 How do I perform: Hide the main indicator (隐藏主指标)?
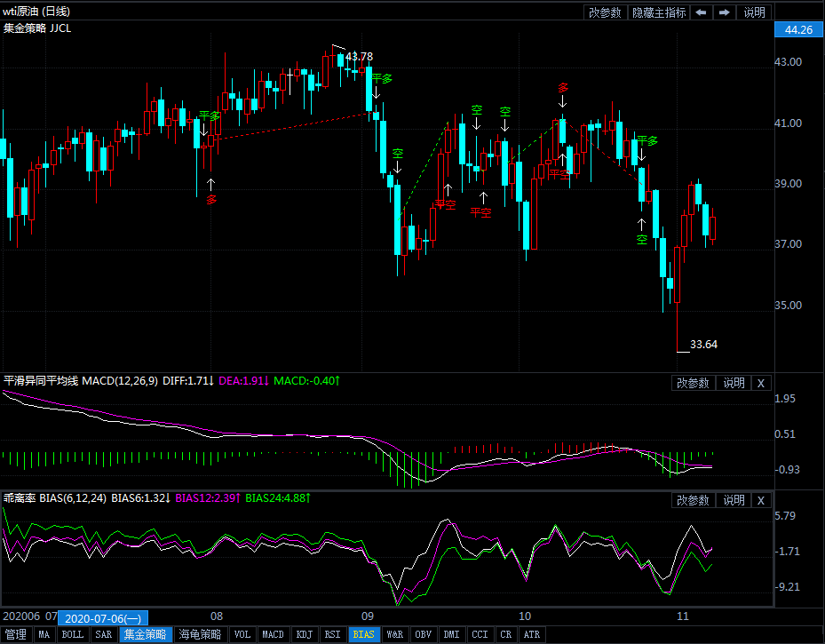tap(658, 12)
